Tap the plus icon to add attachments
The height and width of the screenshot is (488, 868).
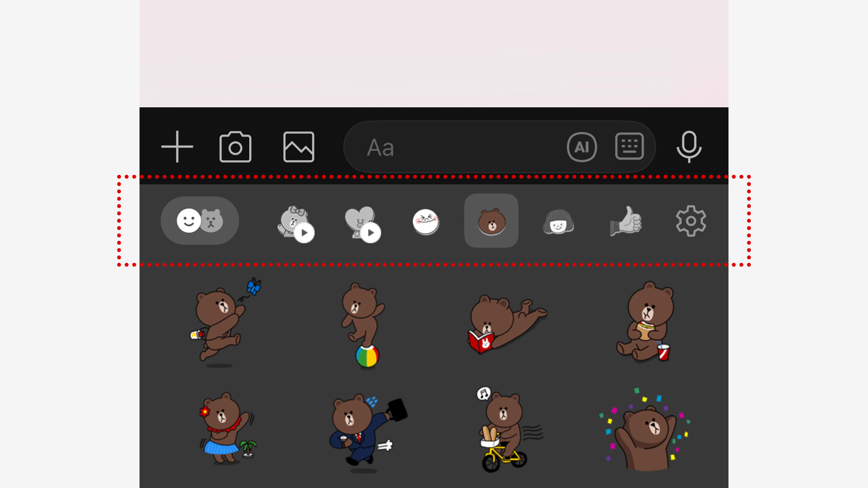point(177,147)
